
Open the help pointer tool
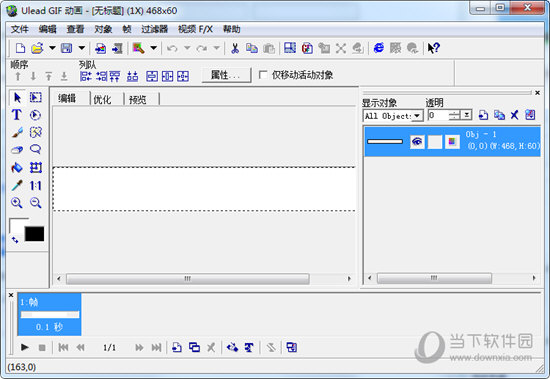434,48
